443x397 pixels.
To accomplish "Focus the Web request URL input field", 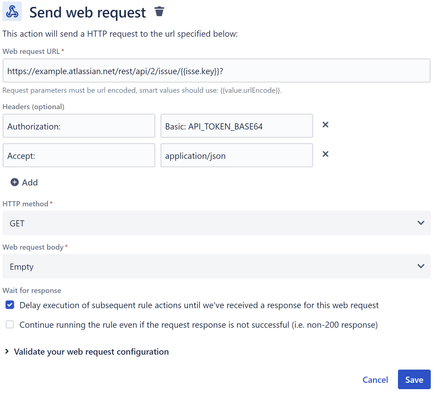I will [x=216, y=71].
